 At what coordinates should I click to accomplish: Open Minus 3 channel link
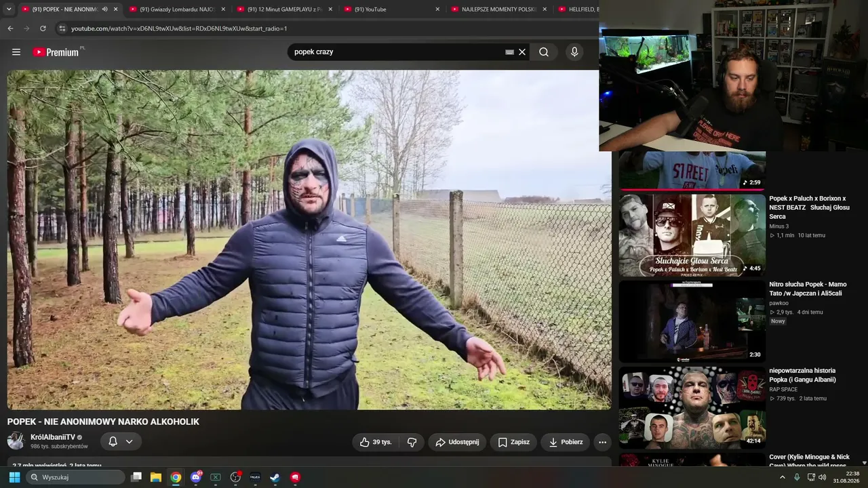tap(779, 226)
